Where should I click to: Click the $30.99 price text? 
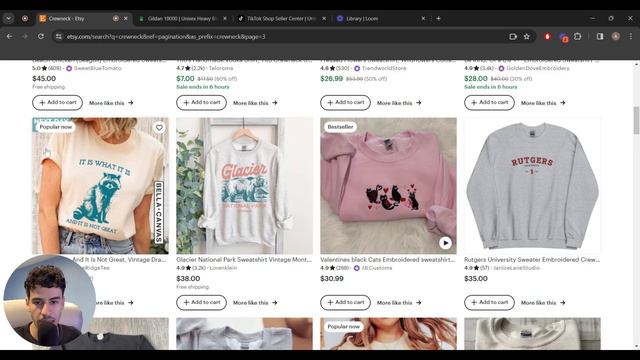point(332,278)
